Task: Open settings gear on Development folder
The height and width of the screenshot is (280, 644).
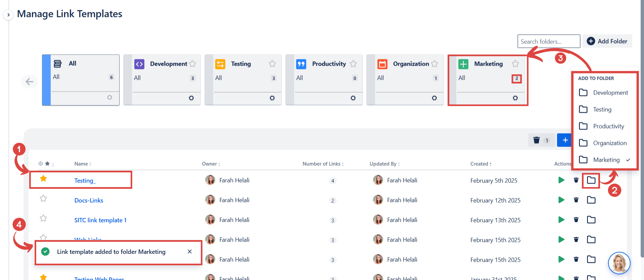Action: [x=191, y=98]
